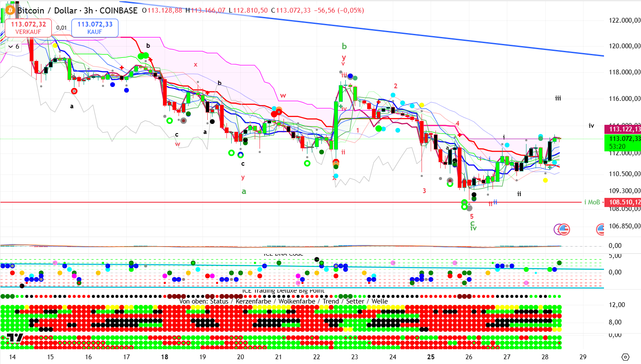Select the green b Elliott wave label

pos(344,46)
